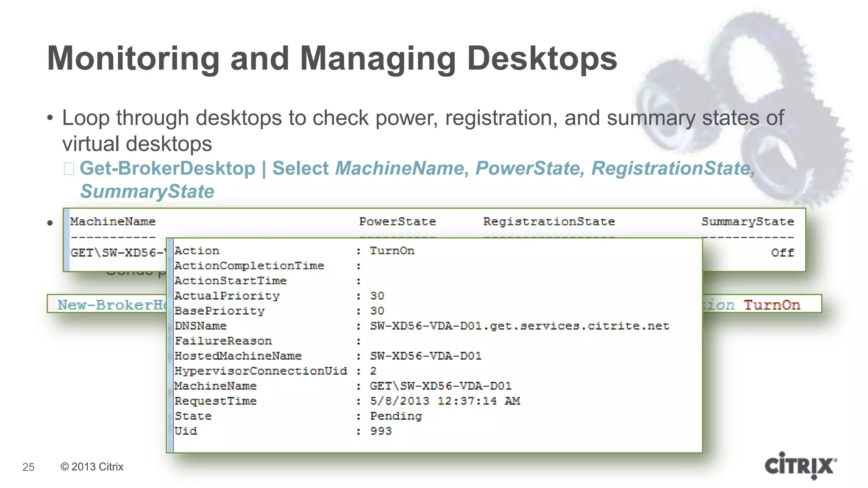Click the GET\SW-XD56 table row entry
Viewport: 868px width, 488px height.
click(118, 253)
